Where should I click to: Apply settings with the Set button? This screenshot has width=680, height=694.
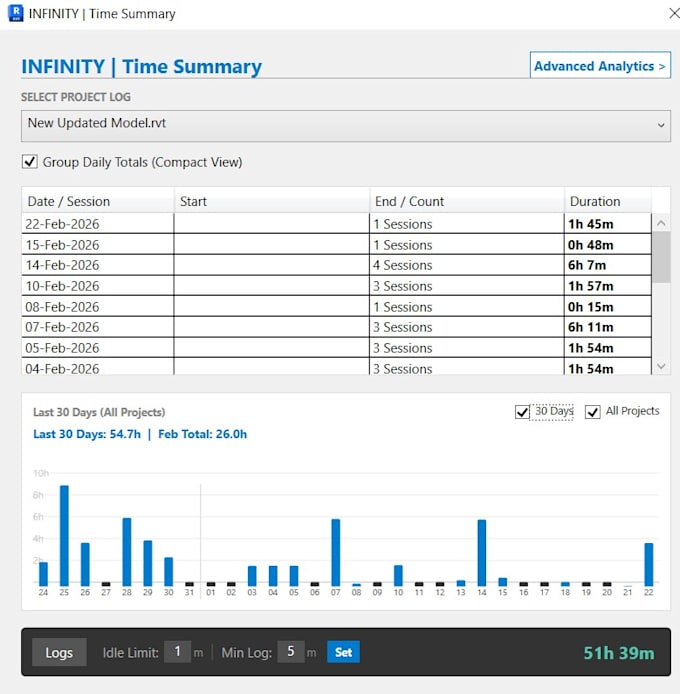point(344,652)
